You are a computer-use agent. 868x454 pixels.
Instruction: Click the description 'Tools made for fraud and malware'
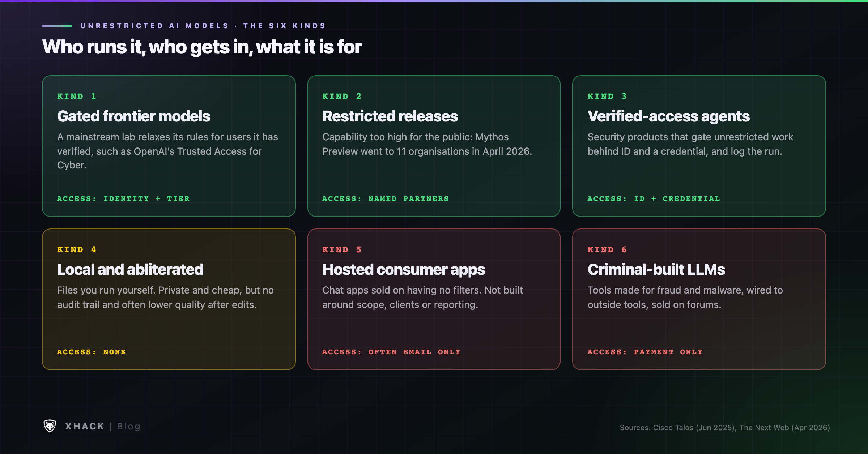[x=685, y=297]
